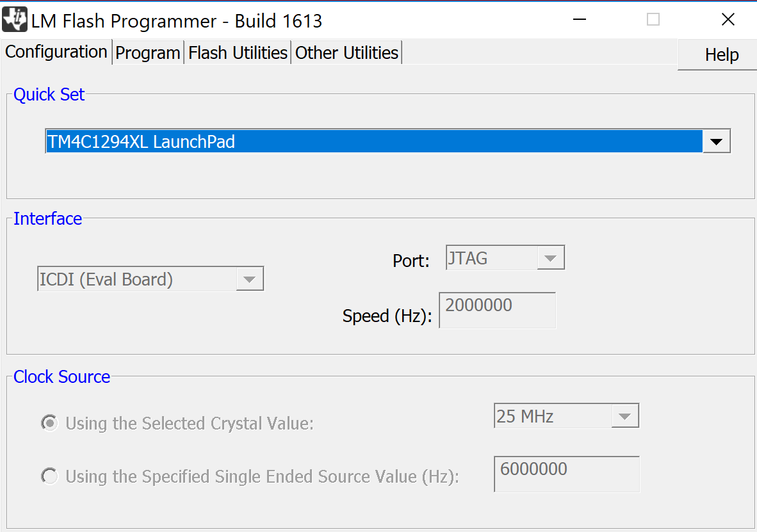The image size is (757, 532).
Task: Close the LM Flash Programmer window
Action: pyautogui.click(x=728, y=20)
